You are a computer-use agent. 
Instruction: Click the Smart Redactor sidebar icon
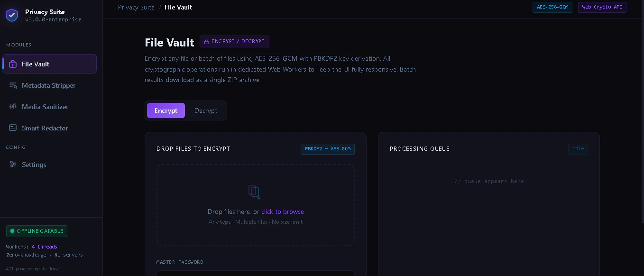click(x=13, y=128)
